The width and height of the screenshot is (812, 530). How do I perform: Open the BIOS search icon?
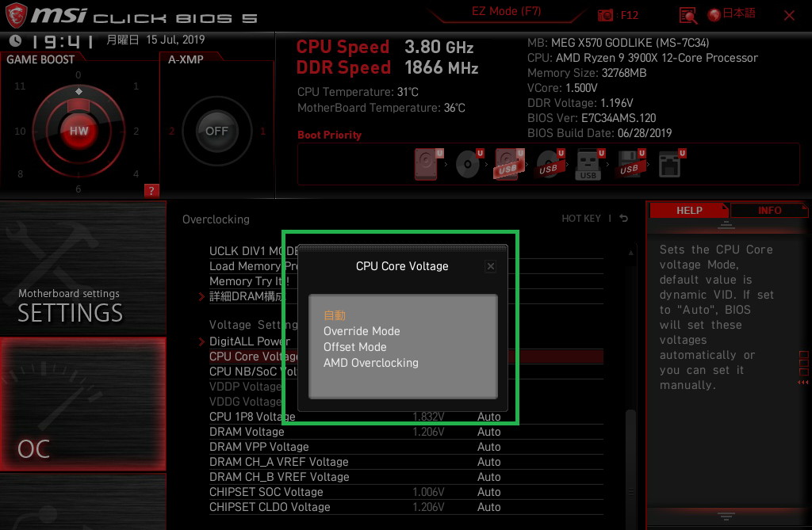tap(688, 16)
